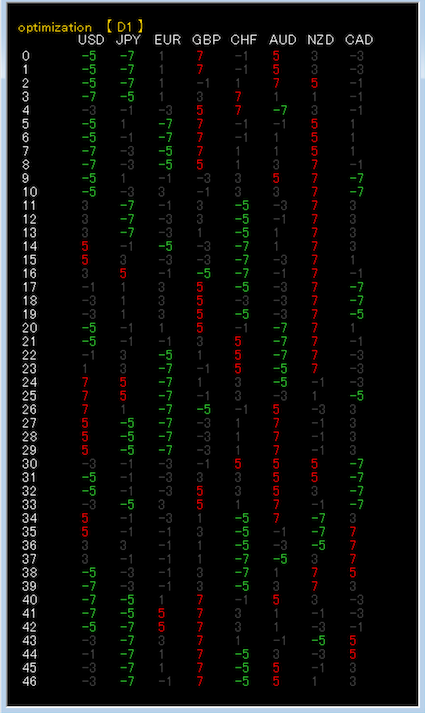Click the -5 NZD value in row 43
Screen dimensions: 425x713
(x=318, y=641)
